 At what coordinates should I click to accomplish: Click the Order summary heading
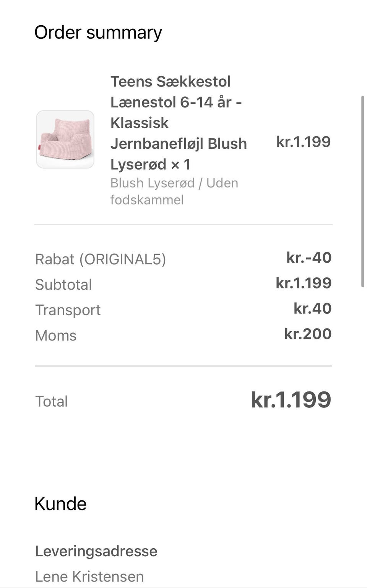98,32
